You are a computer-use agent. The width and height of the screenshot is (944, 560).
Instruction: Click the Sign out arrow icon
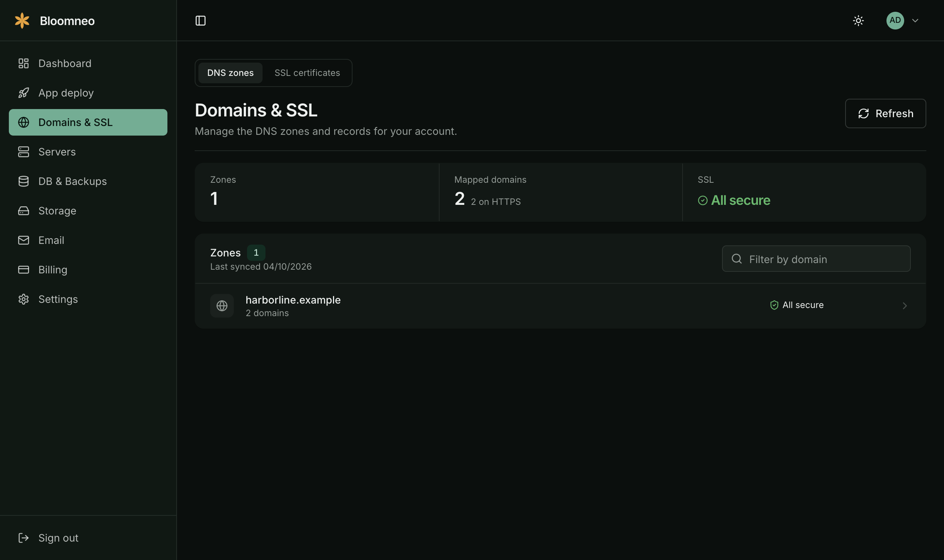pyautogui.click(x=23, y=538)
